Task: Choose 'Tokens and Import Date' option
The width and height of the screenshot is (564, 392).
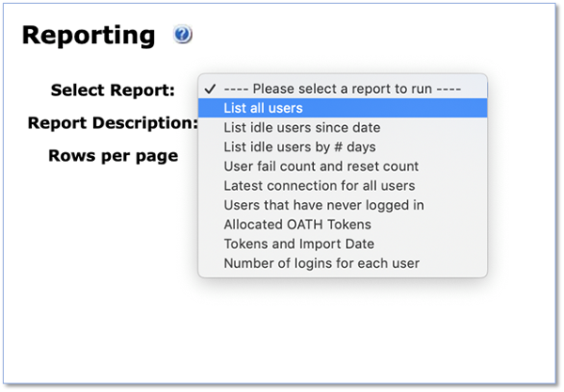Action: click(342, 243)
